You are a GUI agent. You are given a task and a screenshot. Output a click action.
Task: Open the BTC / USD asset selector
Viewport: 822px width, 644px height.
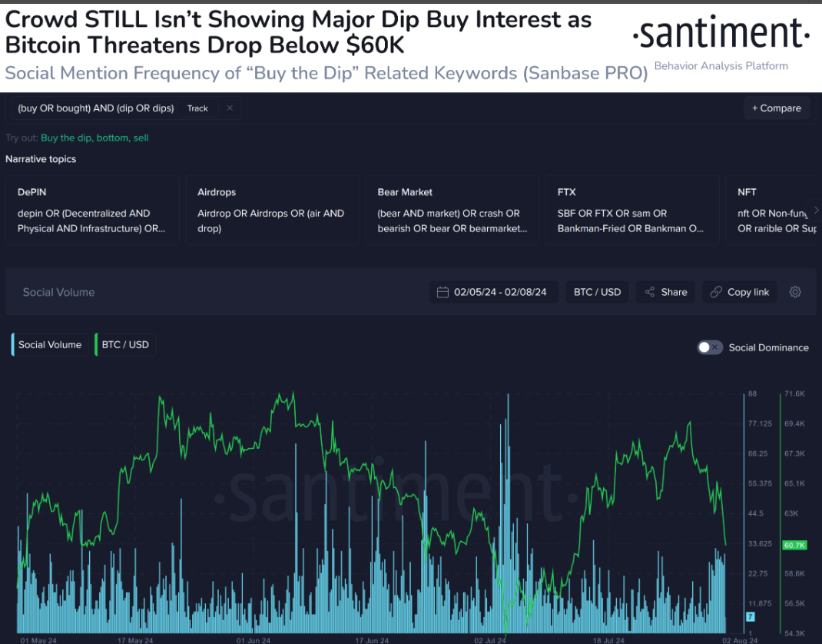pos(597,292)
